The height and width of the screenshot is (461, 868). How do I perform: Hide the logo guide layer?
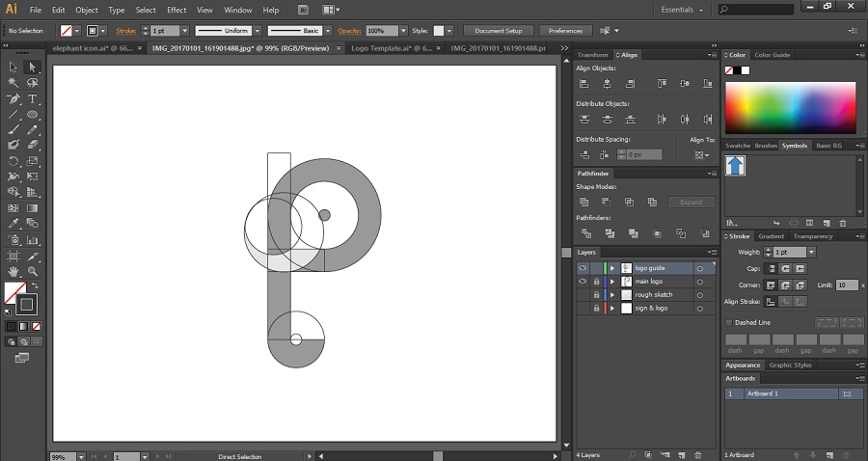(x=583, y=268)
